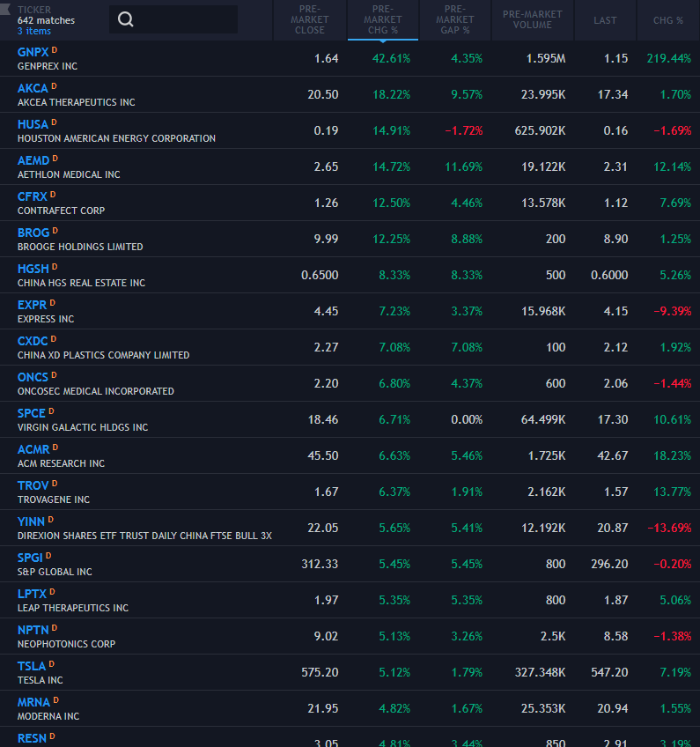This screenshot has height=747, width=700.
Task: Click the D badge next to MRNA
Action: (55, 700)
